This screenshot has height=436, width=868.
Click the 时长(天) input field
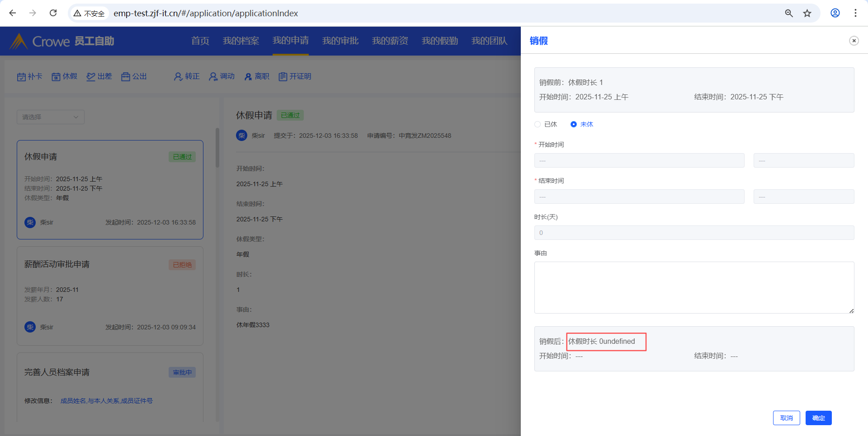coord(694,233)
